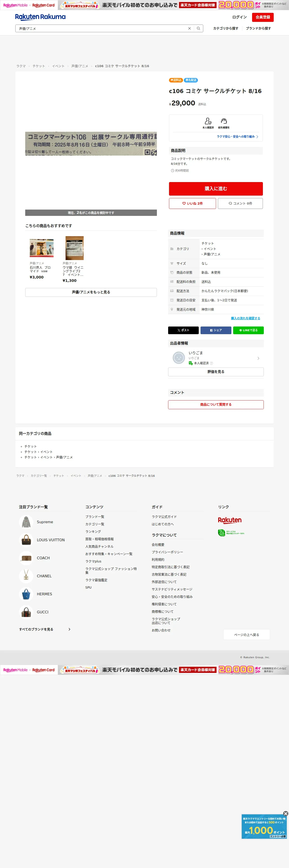Image resolution: width=289 pixels, height=868 pixels.
Task: Click the HERMES blue bag icon
Action: 26,594
